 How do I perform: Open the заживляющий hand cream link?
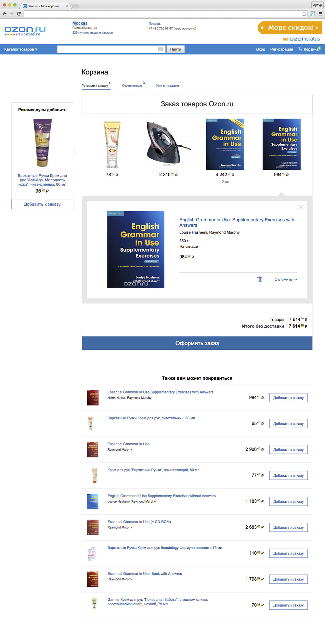153,470
